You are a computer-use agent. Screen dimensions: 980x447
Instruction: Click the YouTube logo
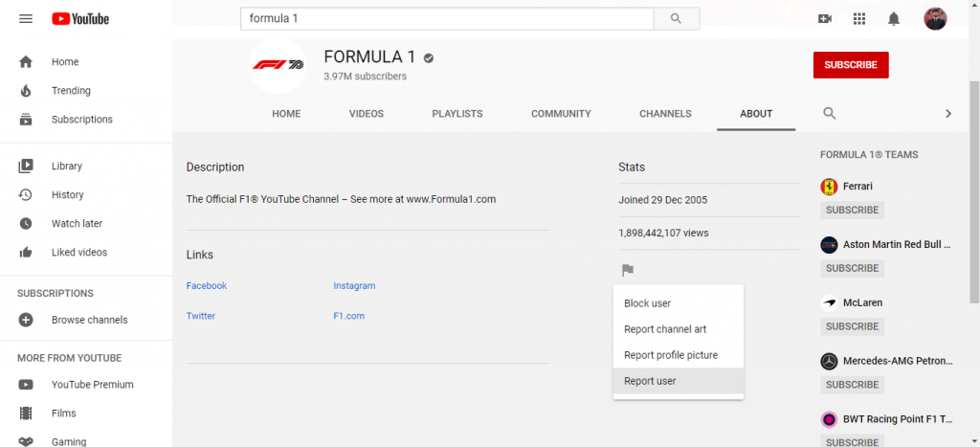80,19
